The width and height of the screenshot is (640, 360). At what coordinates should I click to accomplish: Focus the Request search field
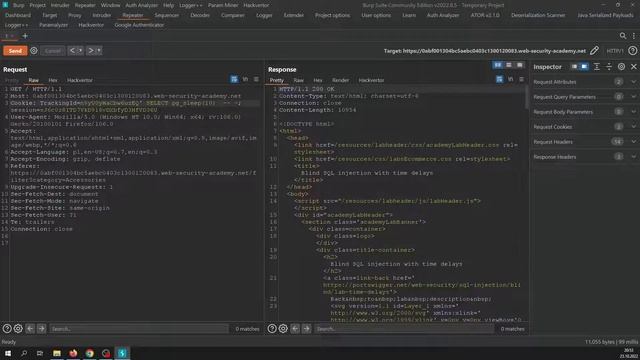139,329
